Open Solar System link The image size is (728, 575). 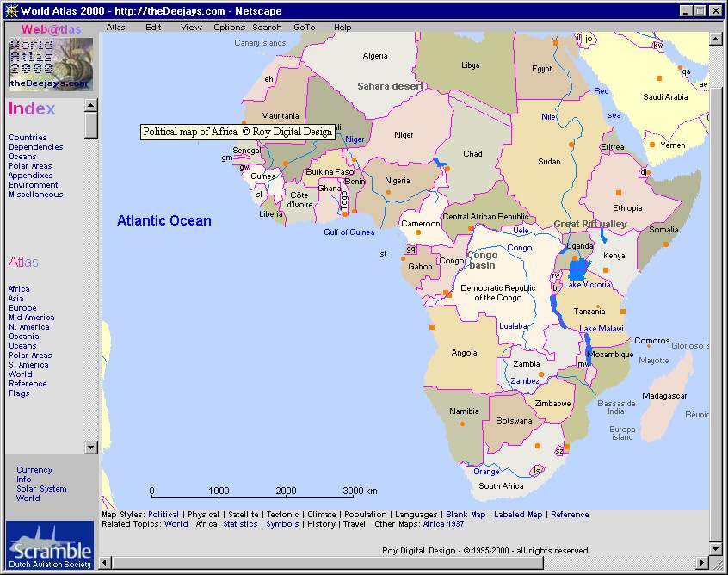pos(41,489)
